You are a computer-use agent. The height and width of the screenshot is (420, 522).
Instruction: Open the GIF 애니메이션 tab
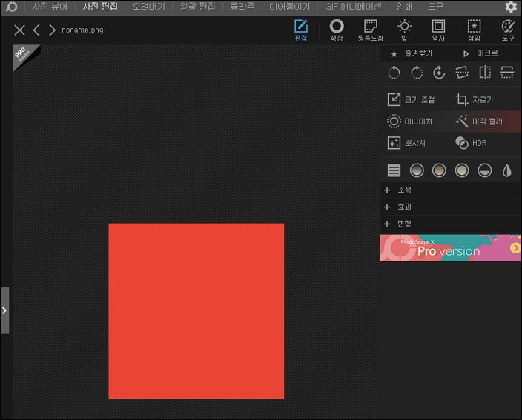click(x=353, y=7)
